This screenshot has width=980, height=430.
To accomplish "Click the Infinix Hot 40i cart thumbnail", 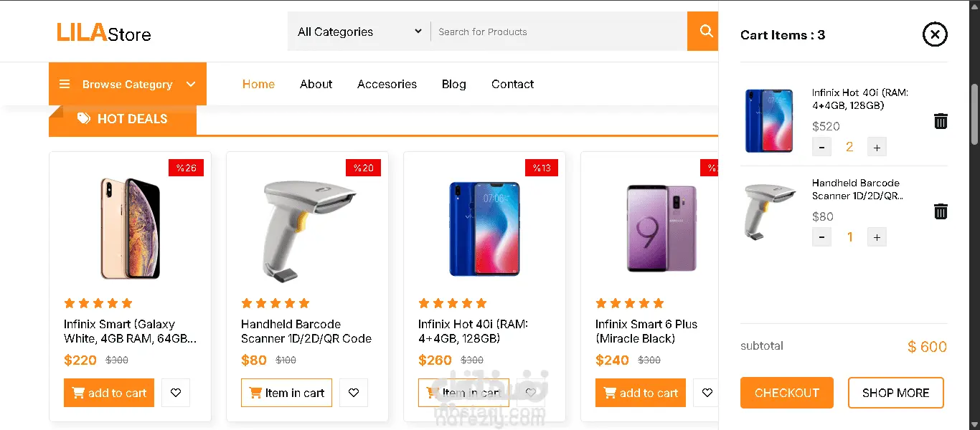I will coord(768,121).
